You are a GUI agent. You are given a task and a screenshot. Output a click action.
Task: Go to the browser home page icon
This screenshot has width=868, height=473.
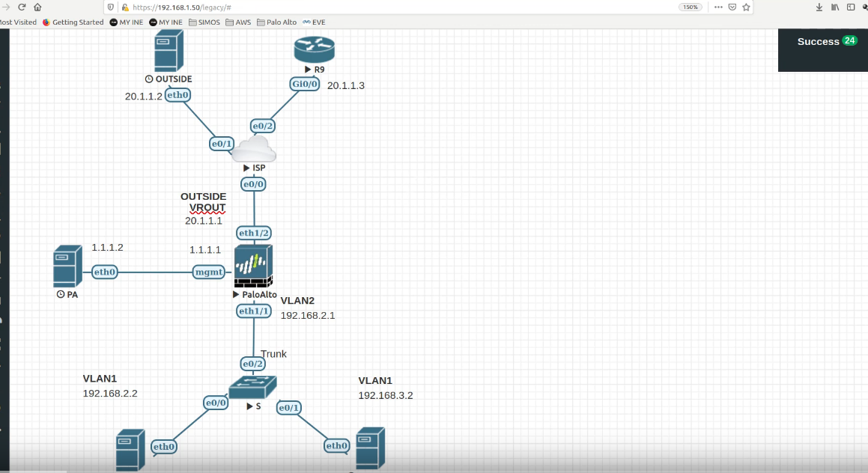(37, 7)
